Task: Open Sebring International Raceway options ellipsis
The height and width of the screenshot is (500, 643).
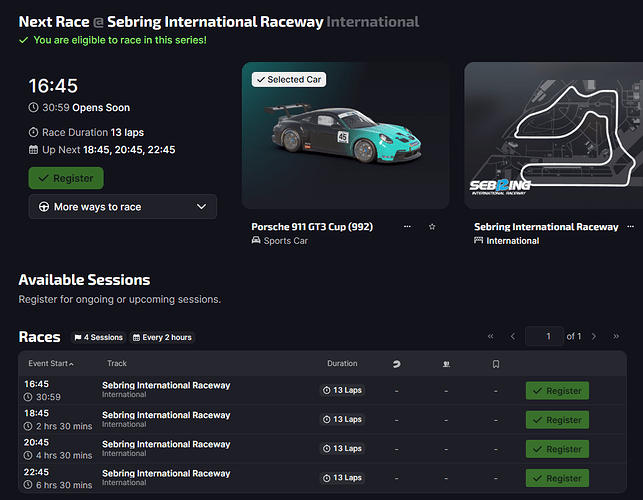Action: 630,227
